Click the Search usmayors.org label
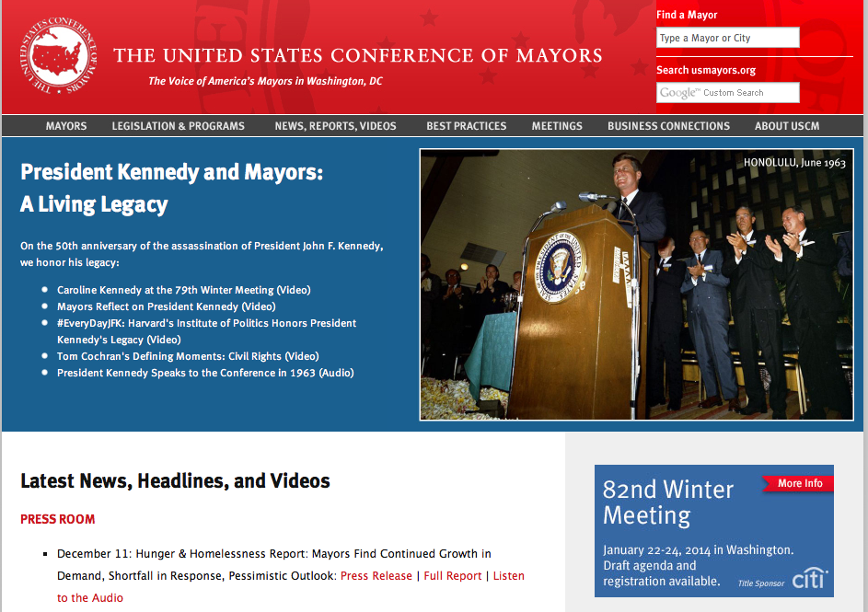Image resolution: width=868 pixels, height=612 pixels. [x=706, y=70]
